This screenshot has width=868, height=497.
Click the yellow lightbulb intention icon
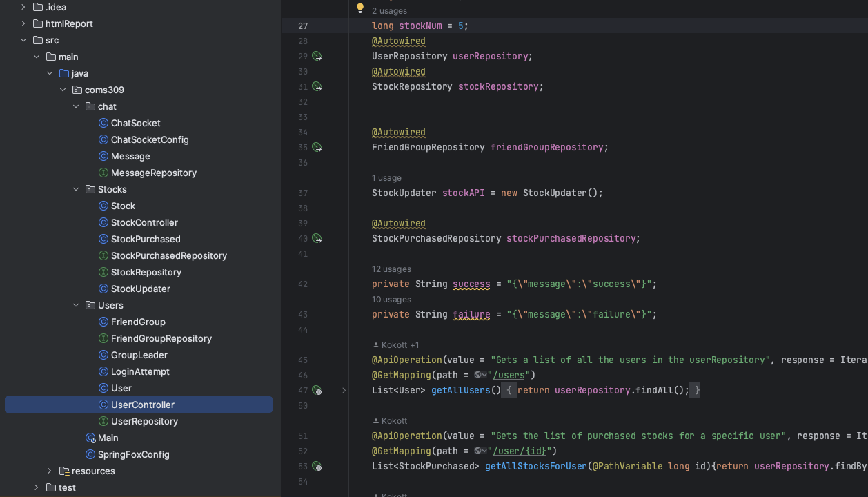click(x=359, y=8)
